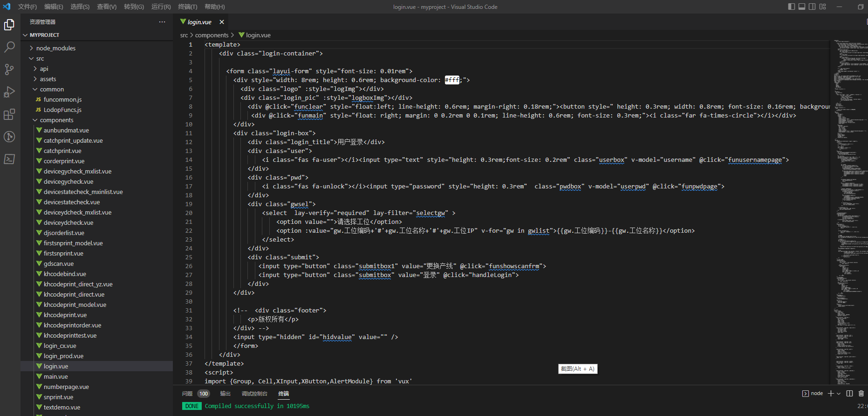Open the 编辑(E) menu

click(54, 7)
